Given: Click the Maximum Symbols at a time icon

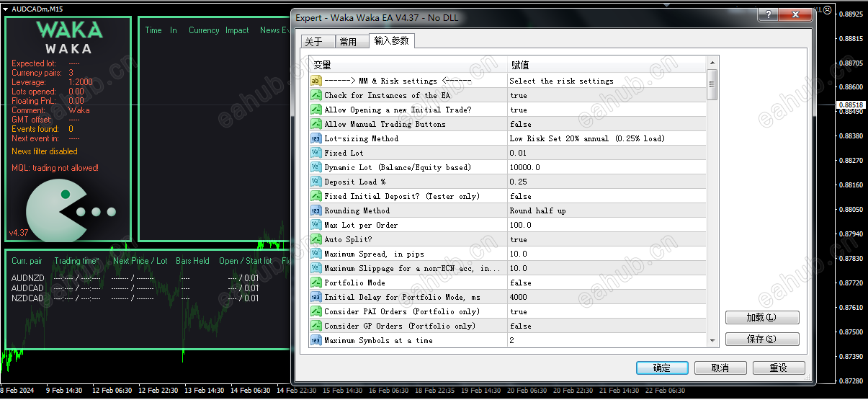Looking at the screenshot, I should (x=316, y=340).
